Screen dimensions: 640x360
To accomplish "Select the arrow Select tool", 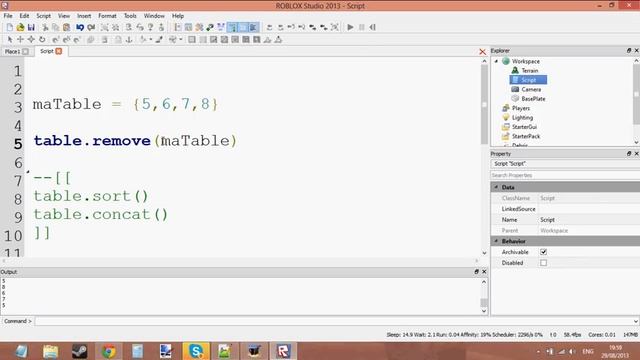I will coord(9,40).
